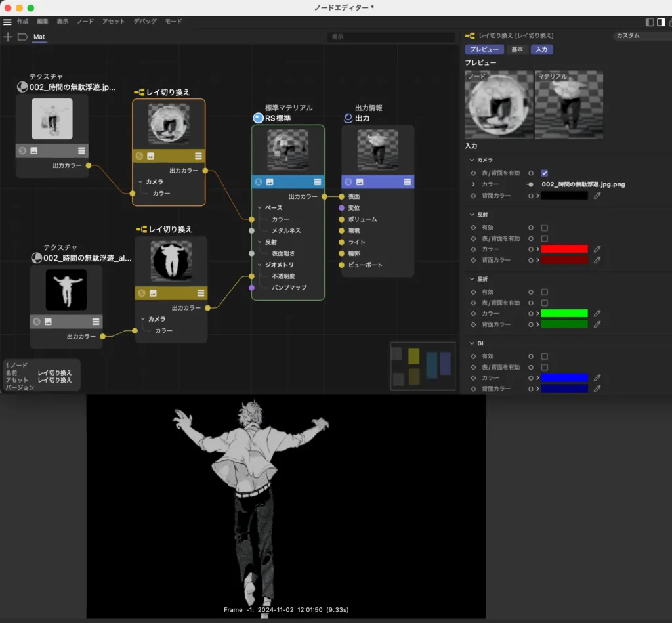Expand the カメラ カラー row in the inputs panel
The width and height of the screenshot is (672, 623).
(472, 184)
